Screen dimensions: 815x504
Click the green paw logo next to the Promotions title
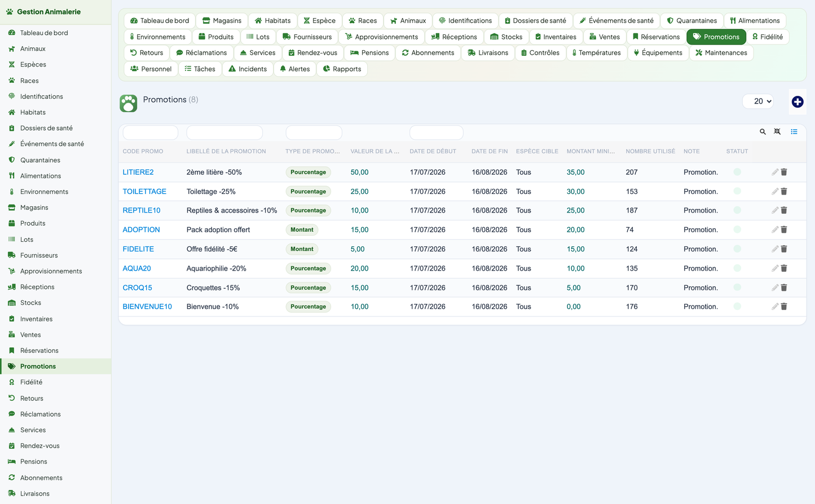129,103
